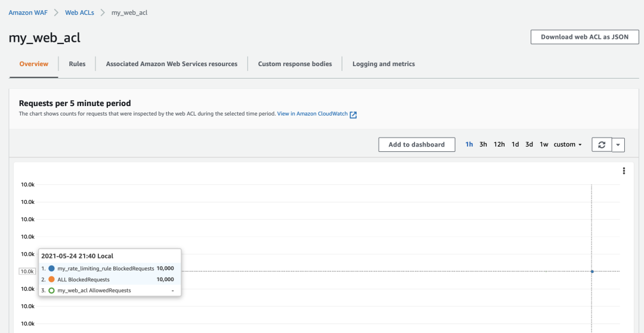
Task: Click Download web ACL as JSON
Action: pos(585,37)
